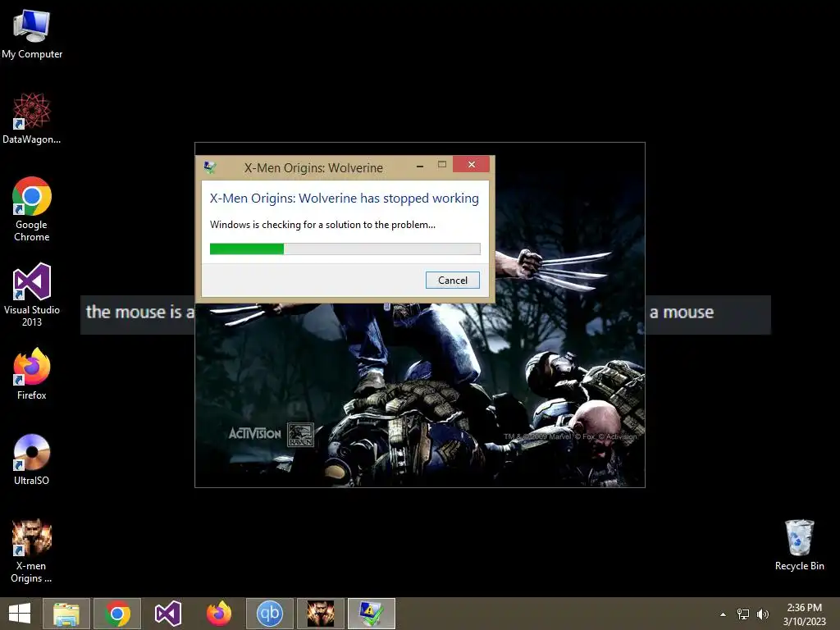This screenshot has height=630, width=840.
Task: Select Visual Studio 2013 desktop icon
Action: [32, 294]
